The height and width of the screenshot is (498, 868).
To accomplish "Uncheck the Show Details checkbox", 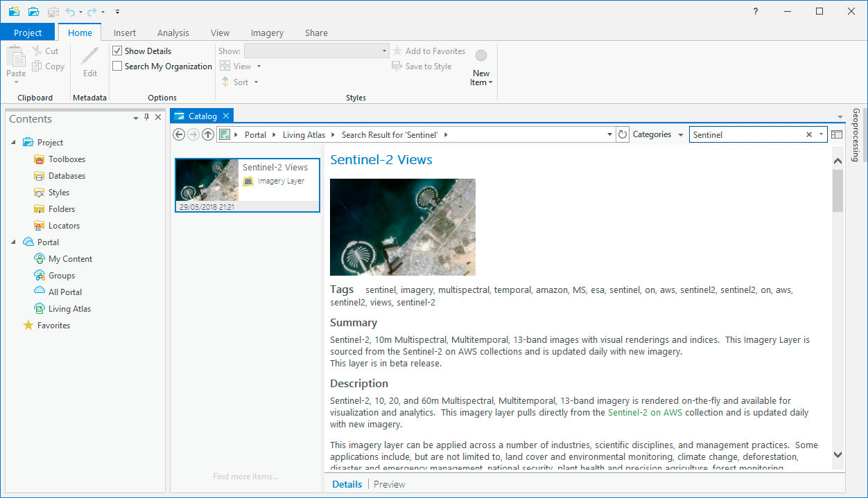I will pyautogui.click(x=118, y=51).
